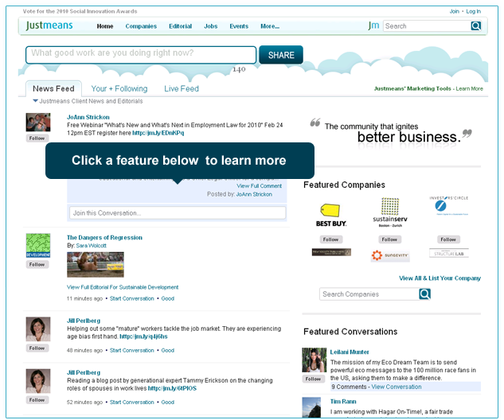Open the More... navigation menu
Image resolution: width=504 pixels, height=420 pixels.
pos(270,26)
